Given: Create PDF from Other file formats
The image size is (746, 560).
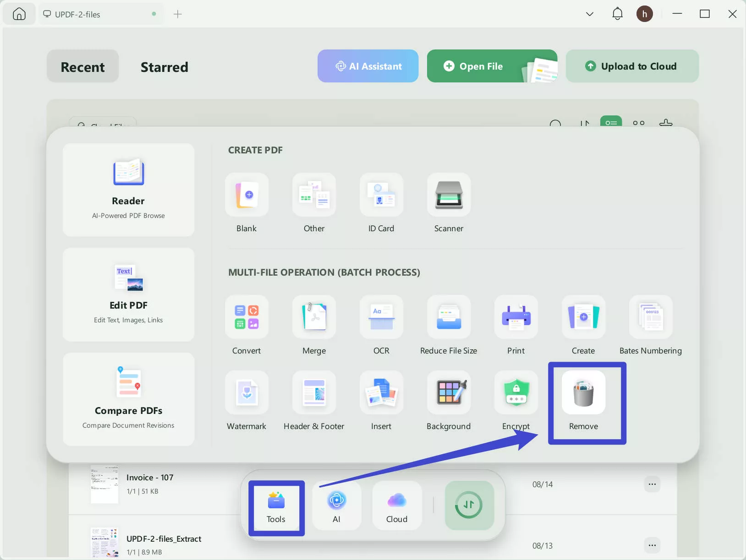Looking at the screenshot, I should point(314,195).
